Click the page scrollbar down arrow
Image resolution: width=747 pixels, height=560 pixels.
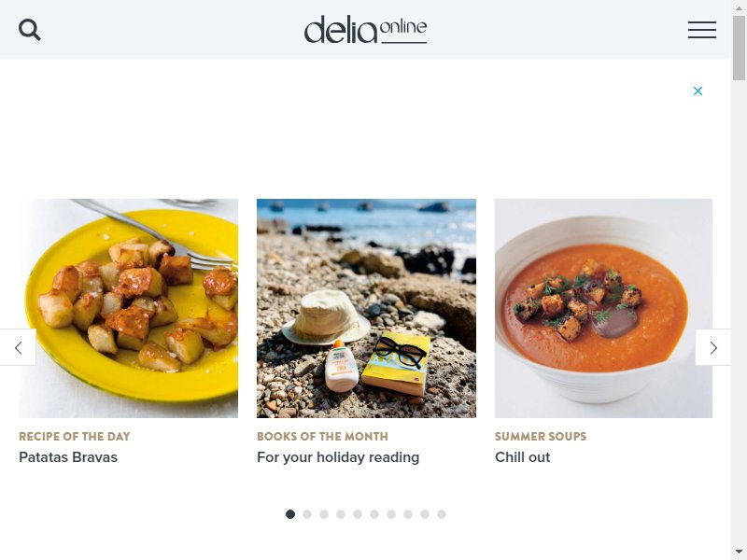coord(739,553)
